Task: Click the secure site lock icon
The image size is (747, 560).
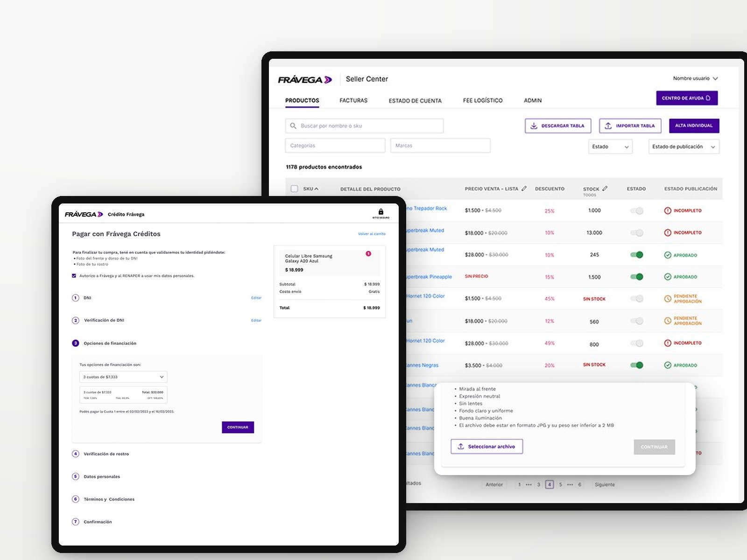Action: (x=381, y=212)
